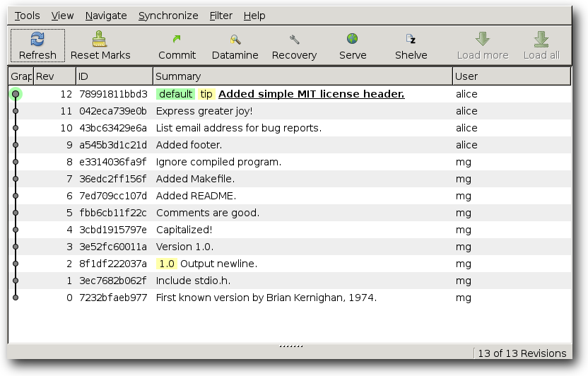Image resolution: width=588 pixels, height=376 pixels.
Task: Open the Recovery wrench tool
Action: pyautogui.click(x=295, y=40)
